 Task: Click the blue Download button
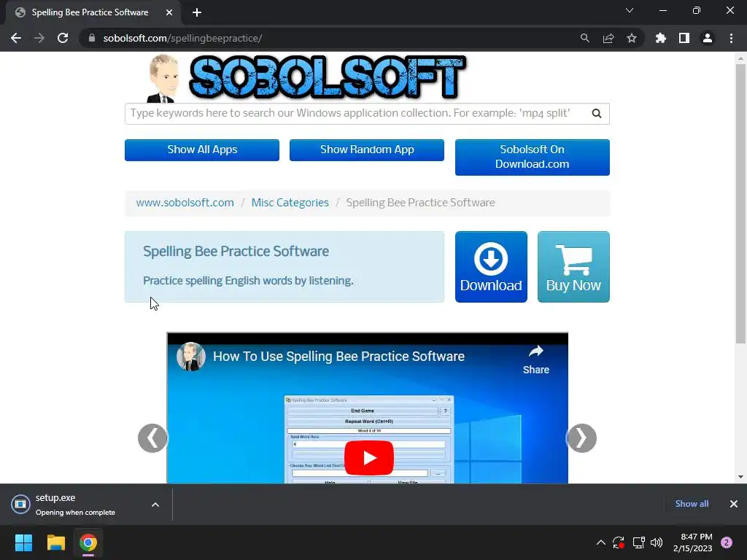click(x=491, y=267)
